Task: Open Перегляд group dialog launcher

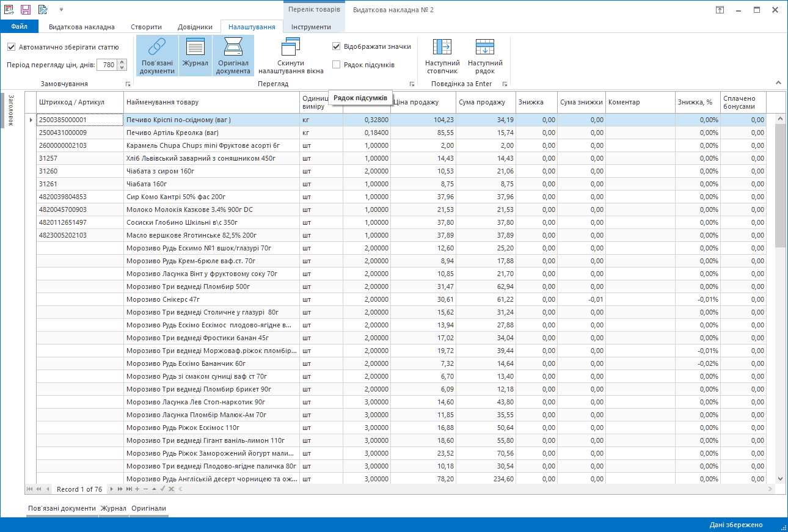Action: 412,84
